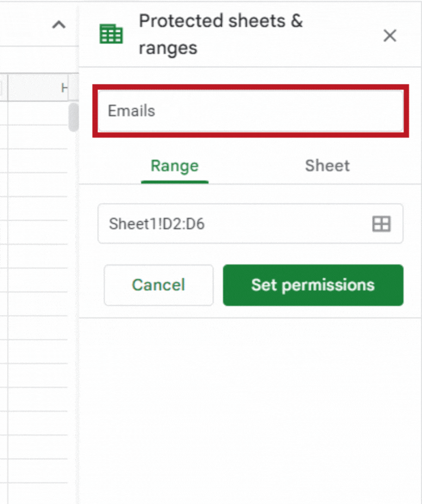Click the Range label with green underline
Image resolution: width=422 pixels, height=504 pixels.
[174, 166]
